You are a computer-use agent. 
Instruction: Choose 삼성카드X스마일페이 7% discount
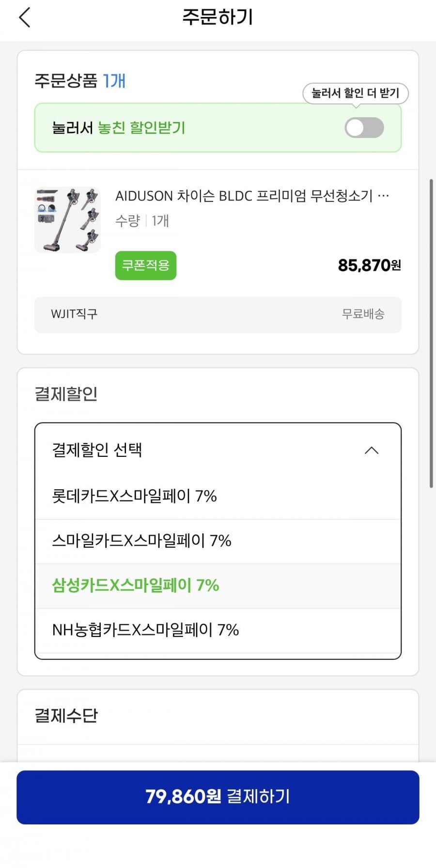click(136, 586)
